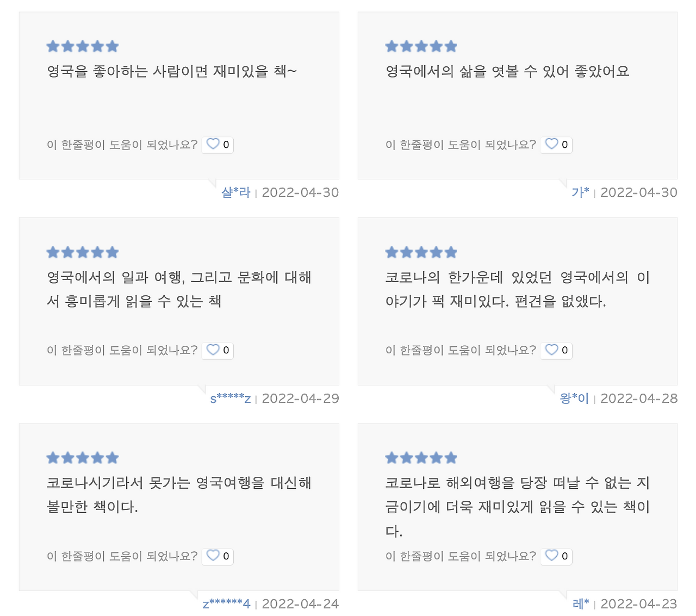Click the date 2022-04-30 on 가*'s review
This screenshot has height=616, width=696.
click(639, 192)
